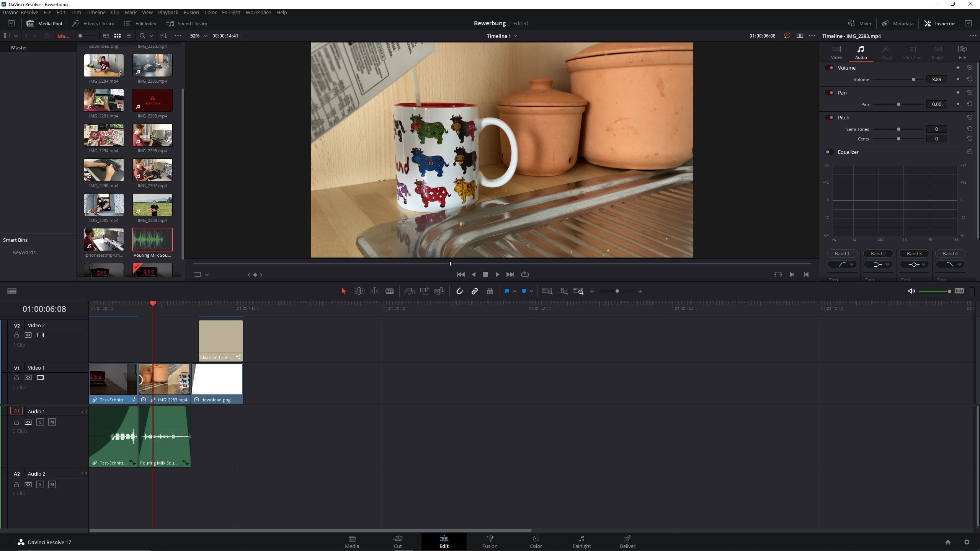This screenshot has width=980, height=551.
Task: Select the arrow Selection Mode tool
Action: 343,291
